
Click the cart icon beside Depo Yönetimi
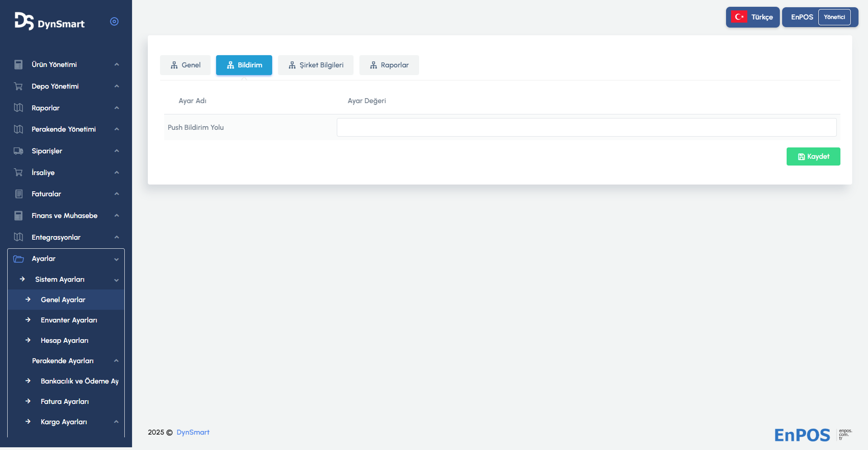19,86
